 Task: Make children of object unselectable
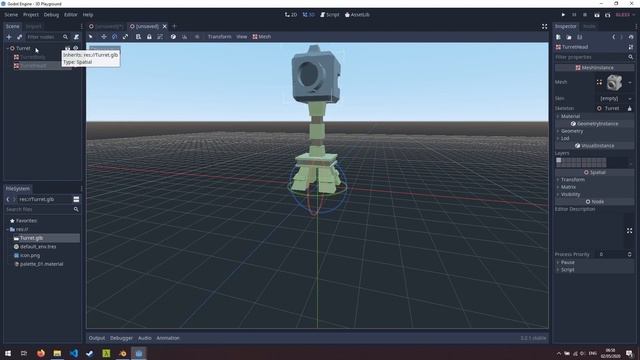(x=160, y=37)
